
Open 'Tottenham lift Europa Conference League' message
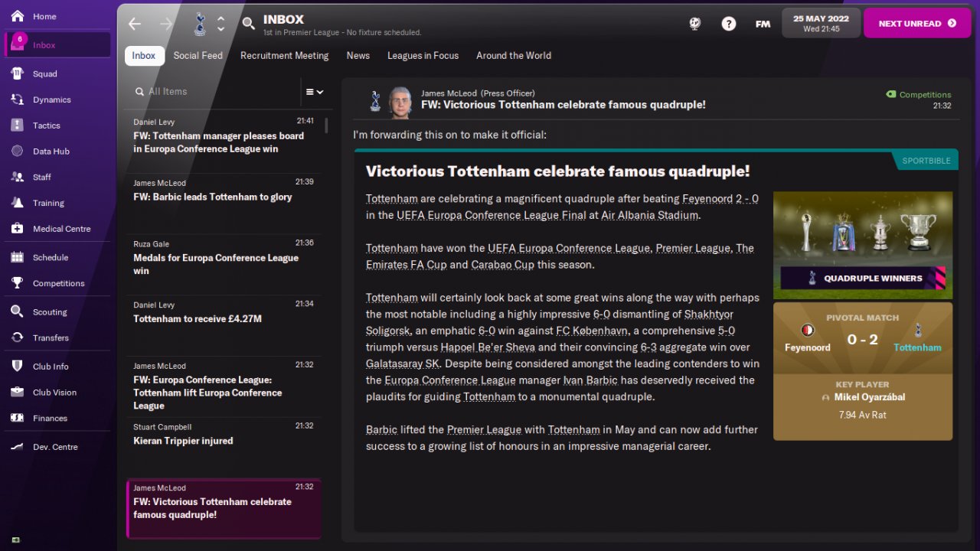tap(223, 386)
